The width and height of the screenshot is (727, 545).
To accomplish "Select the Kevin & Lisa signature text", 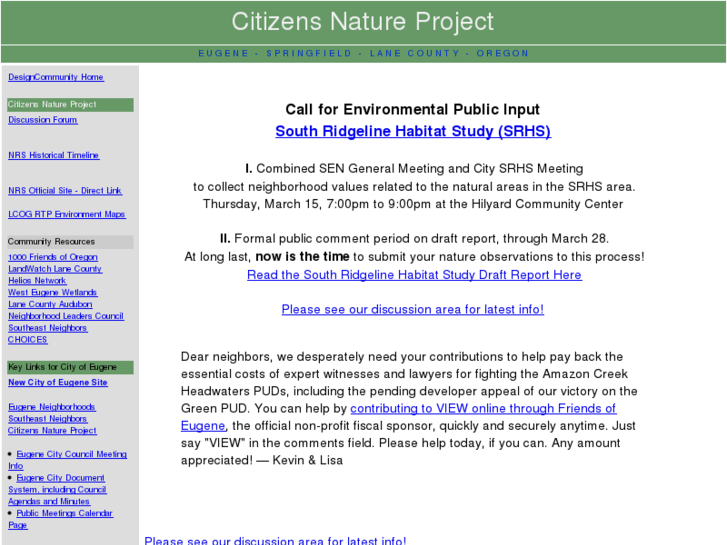I will [x=308, y=461].
